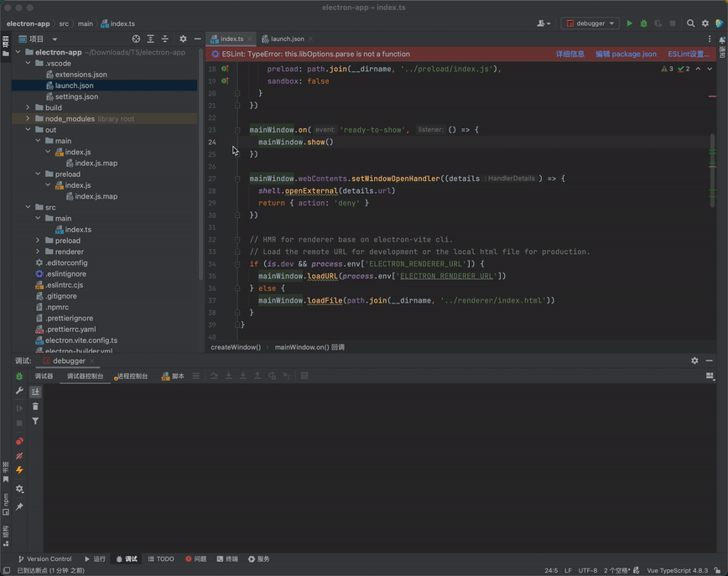The width and height of the screenshot is (728, 576).
Task: Open the ESLint设置 link
Action: click(x=689, y=54)
